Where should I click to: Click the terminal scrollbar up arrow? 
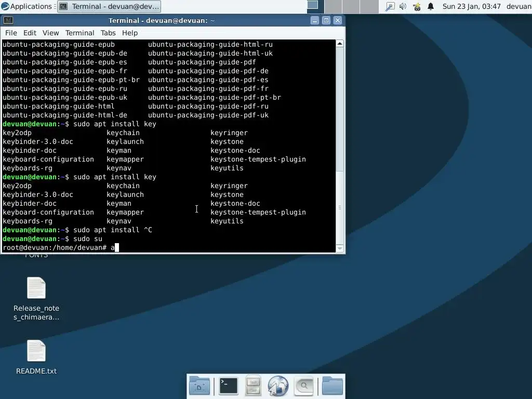(x=340, y=44)
